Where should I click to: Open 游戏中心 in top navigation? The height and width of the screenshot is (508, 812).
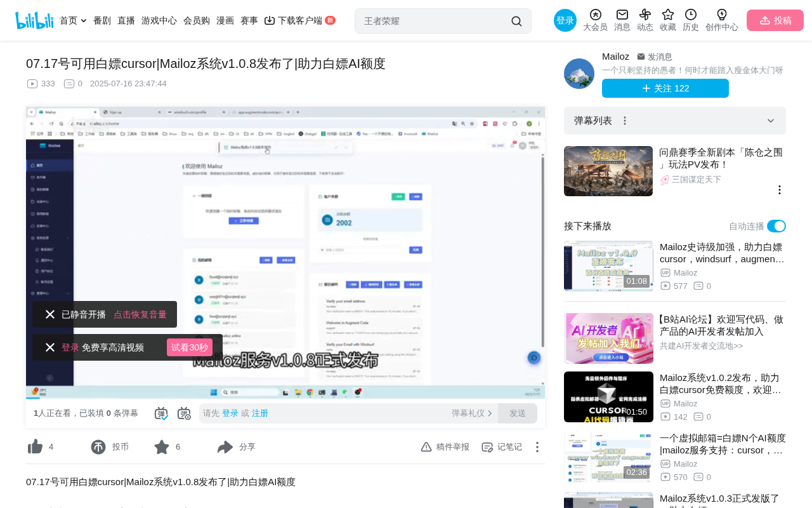(x=159, y=20)
